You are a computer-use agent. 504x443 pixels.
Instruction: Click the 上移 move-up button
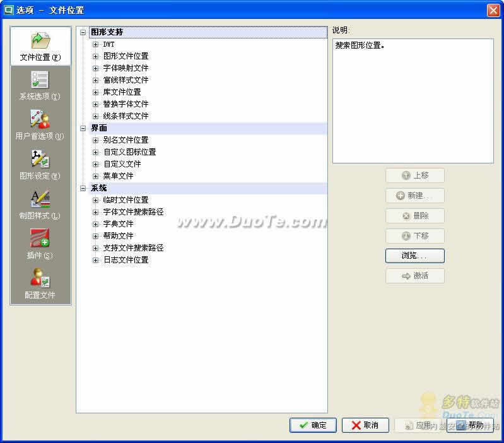(x=415, y=175)
